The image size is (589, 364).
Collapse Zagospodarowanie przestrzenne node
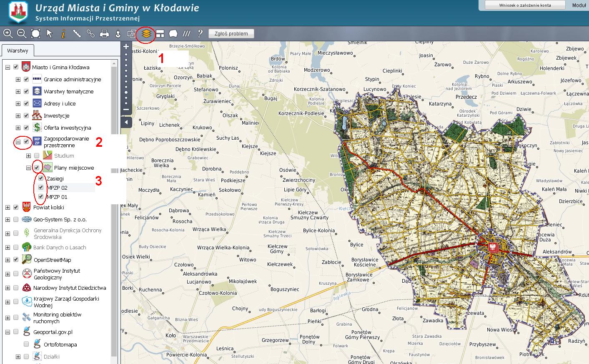click(x=18, y=142)
